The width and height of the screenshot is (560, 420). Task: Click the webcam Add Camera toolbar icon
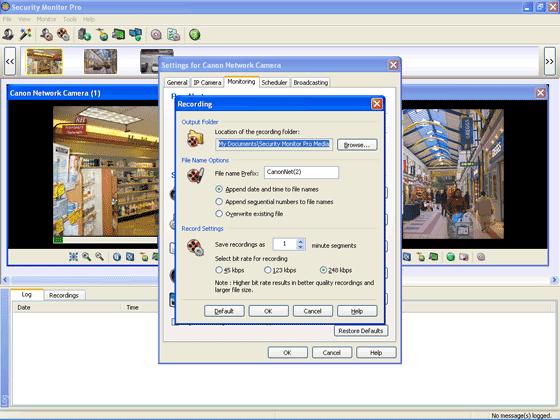click(x=8, y=35)
